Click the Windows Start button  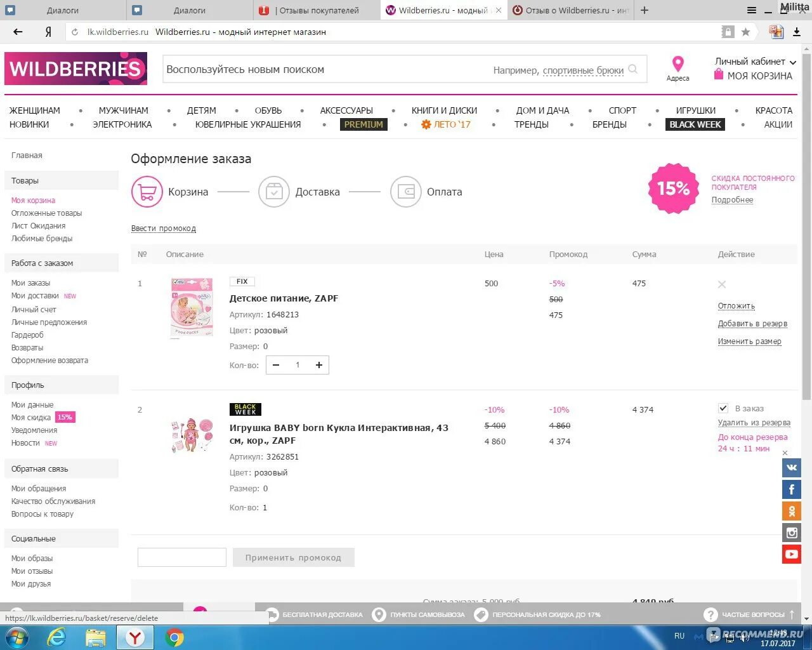[16, 637]
